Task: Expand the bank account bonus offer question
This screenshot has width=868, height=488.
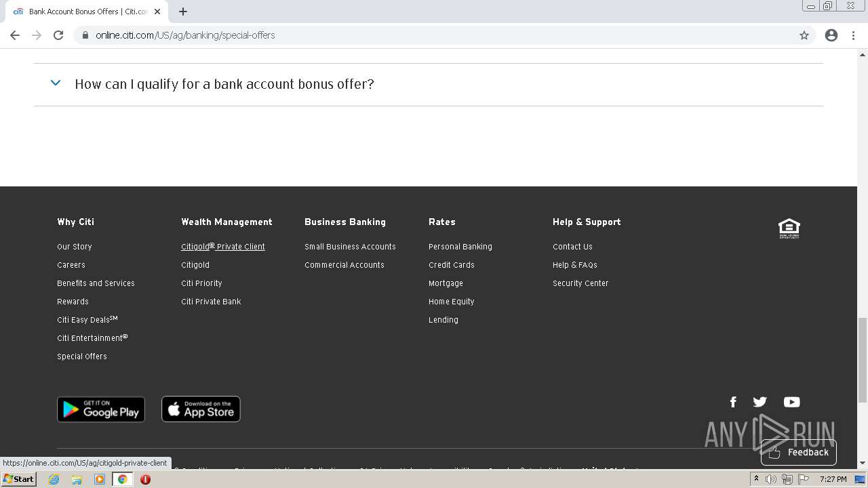Action: coord(429,84)
